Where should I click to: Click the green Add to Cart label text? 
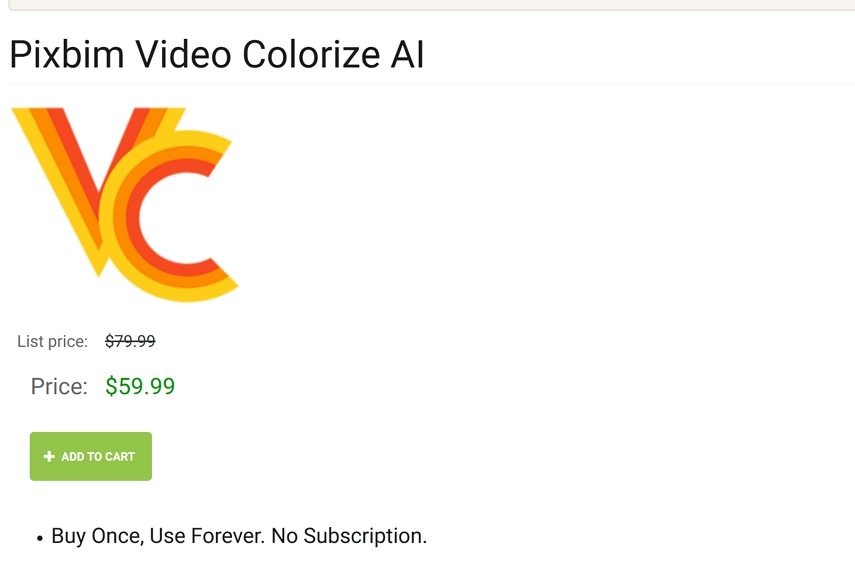[100, 456]
